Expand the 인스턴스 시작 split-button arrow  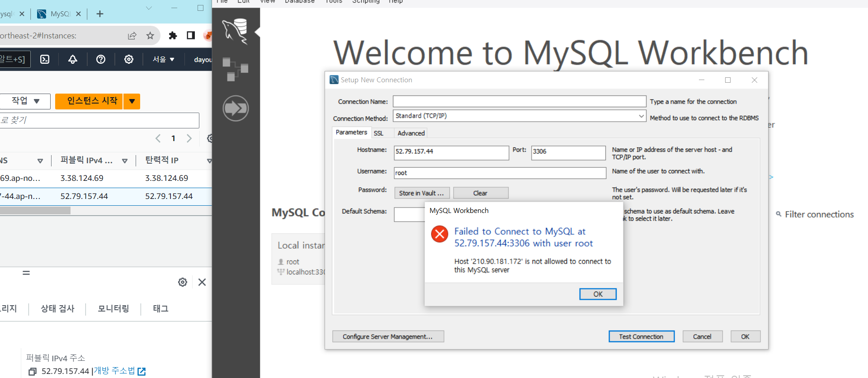point(132,101)
